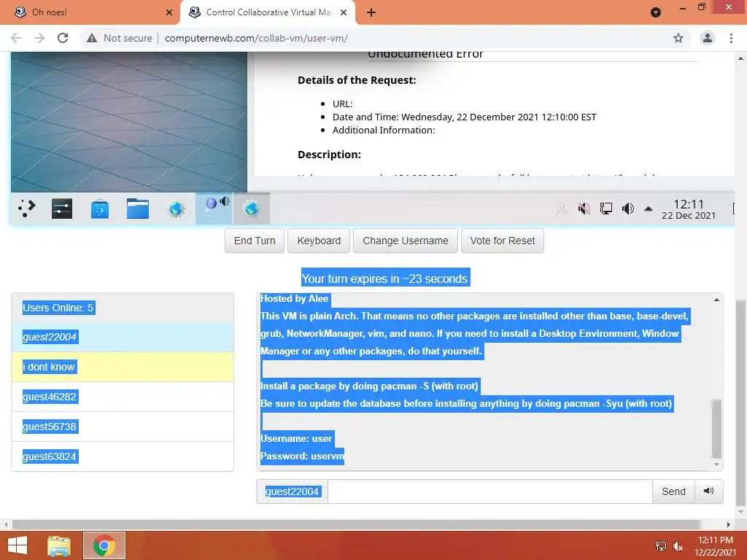Open File Explorer from Windows taskbar
The height and width of the screenshot is (560, 747).
(58, 545)
